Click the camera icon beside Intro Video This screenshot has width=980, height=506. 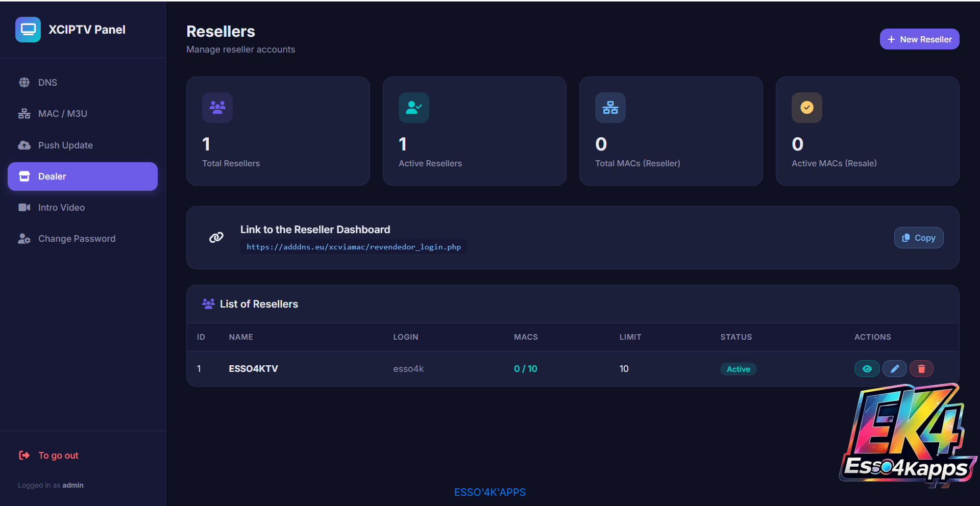[24, 208]
